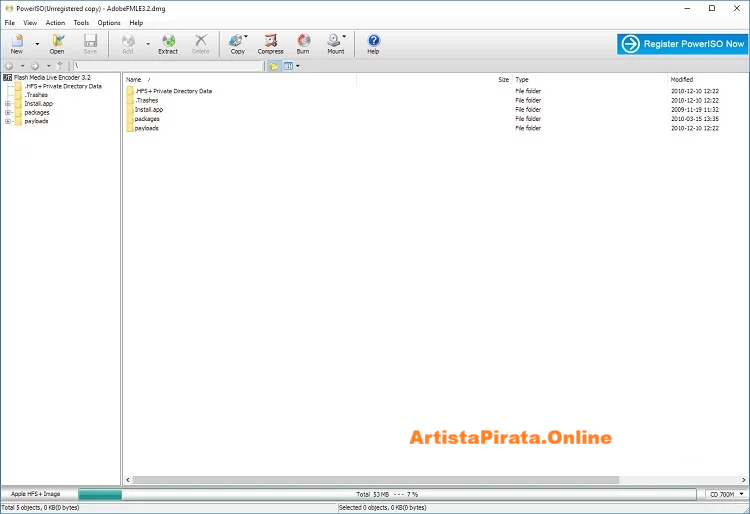Image resolution: width=750 pixels, height=514 pixels.
Task: Click Selected 0 objects status text
Action: pyautogui.click(x=383, y=508)
